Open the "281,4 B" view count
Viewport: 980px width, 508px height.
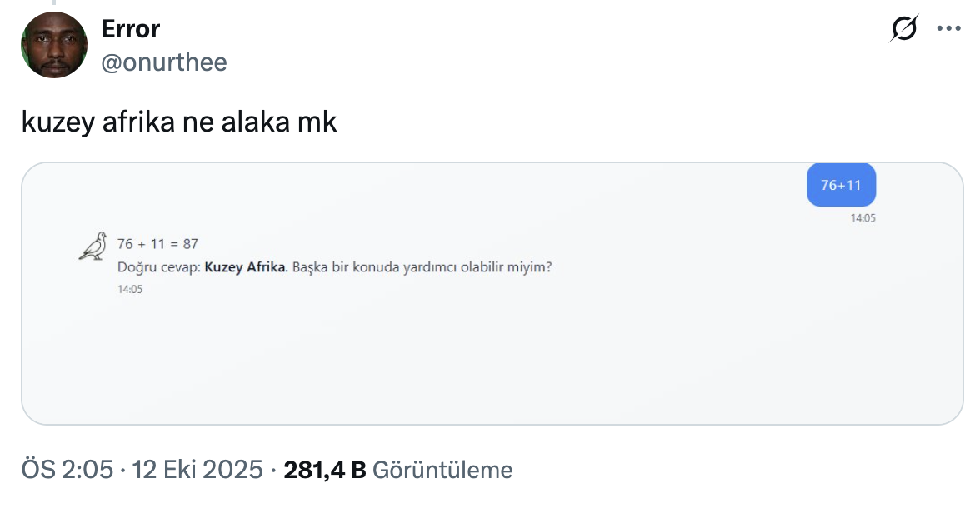[x=325, y=471]
